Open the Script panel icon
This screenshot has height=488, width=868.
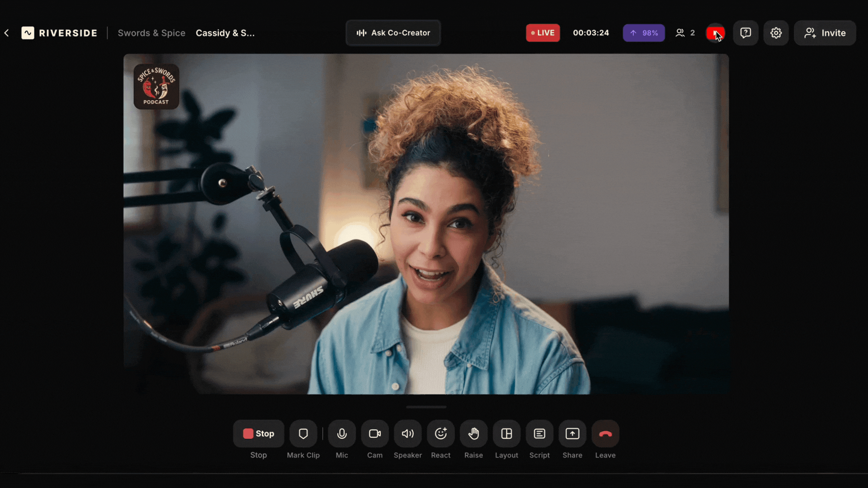[539, 434]
